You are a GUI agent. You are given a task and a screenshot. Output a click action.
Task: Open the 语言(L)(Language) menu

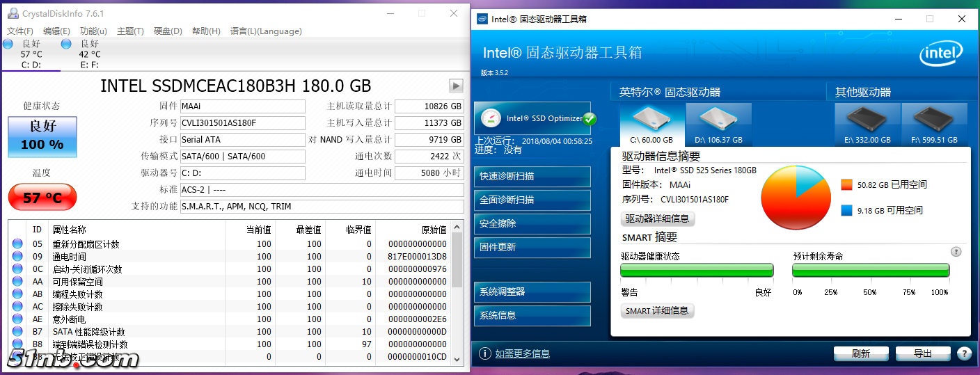coord(266,31)
